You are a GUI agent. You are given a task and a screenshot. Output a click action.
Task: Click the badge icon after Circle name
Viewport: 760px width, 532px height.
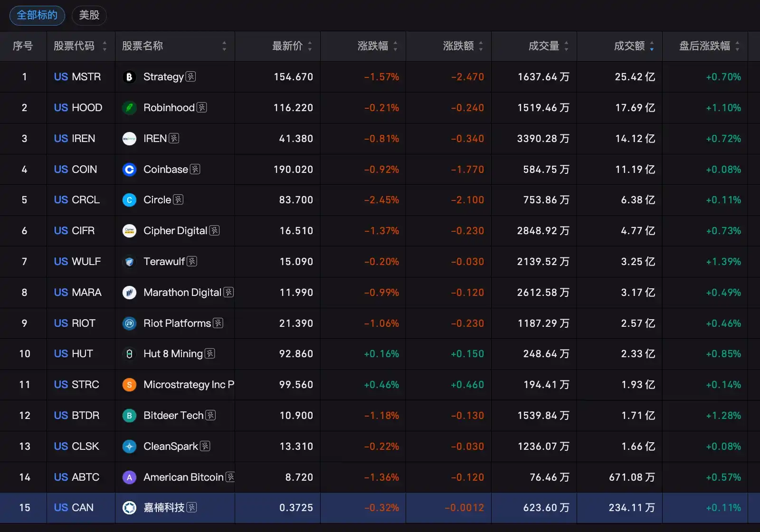pos(179,199)
